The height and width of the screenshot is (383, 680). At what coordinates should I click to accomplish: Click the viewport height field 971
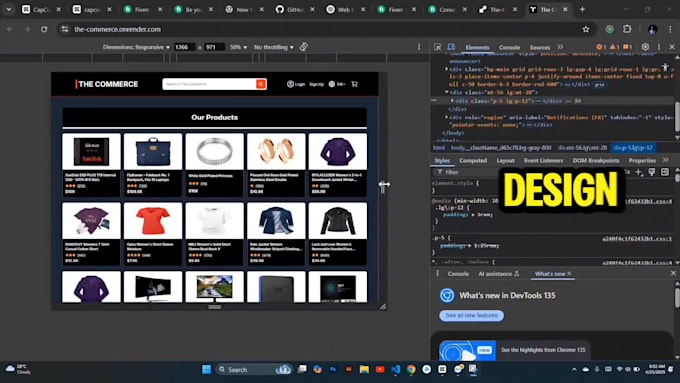point(214,47)
